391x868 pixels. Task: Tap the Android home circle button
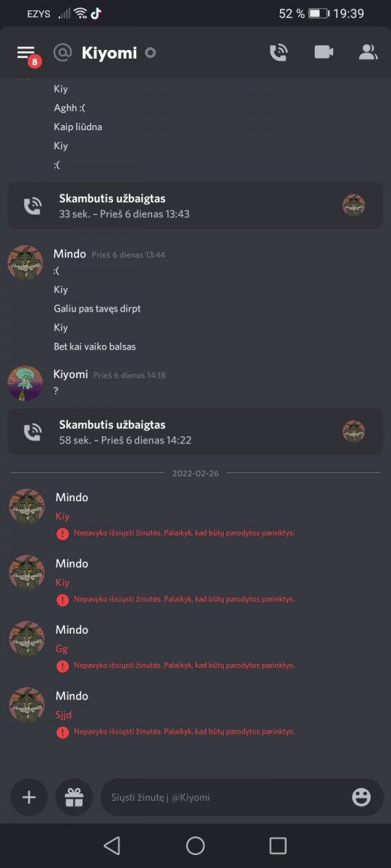pos(195,846)
